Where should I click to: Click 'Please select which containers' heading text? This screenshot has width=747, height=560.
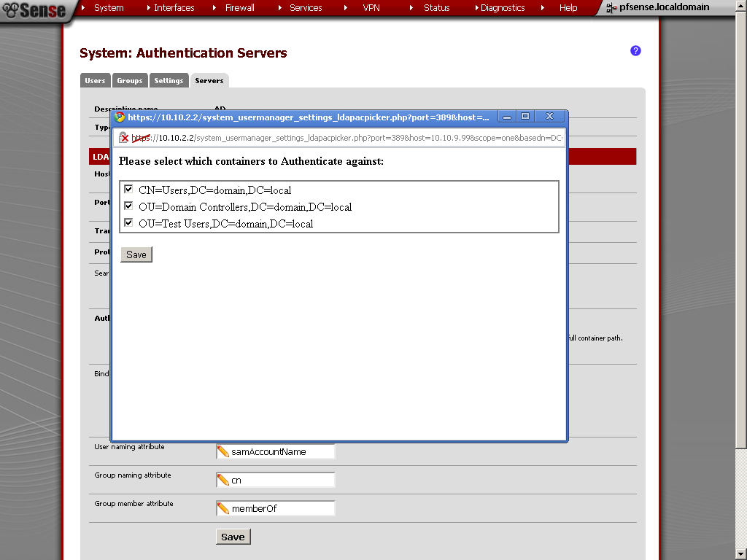251,161
